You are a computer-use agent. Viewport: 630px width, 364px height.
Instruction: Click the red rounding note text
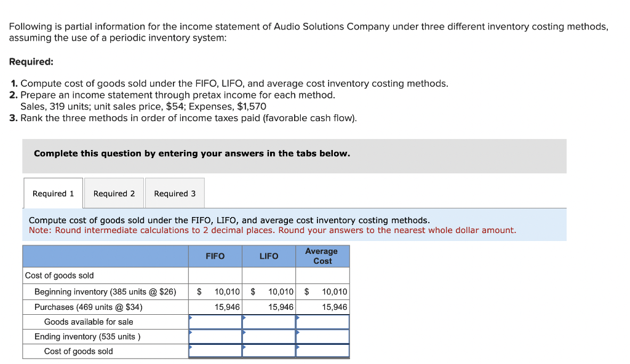click(x=273, y=230)
